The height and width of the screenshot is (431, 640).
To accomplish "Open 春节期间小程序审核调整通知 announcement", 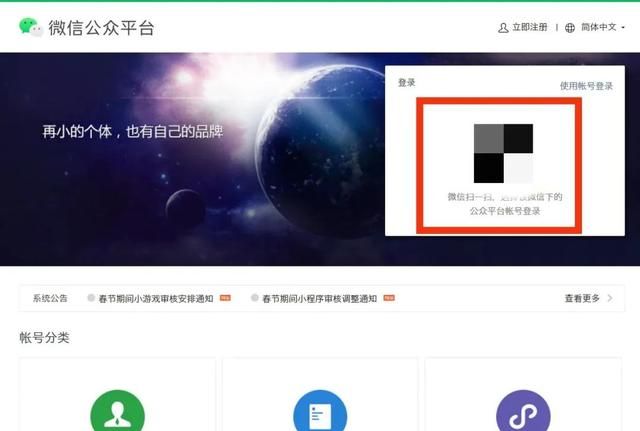I will coord(319,299).
